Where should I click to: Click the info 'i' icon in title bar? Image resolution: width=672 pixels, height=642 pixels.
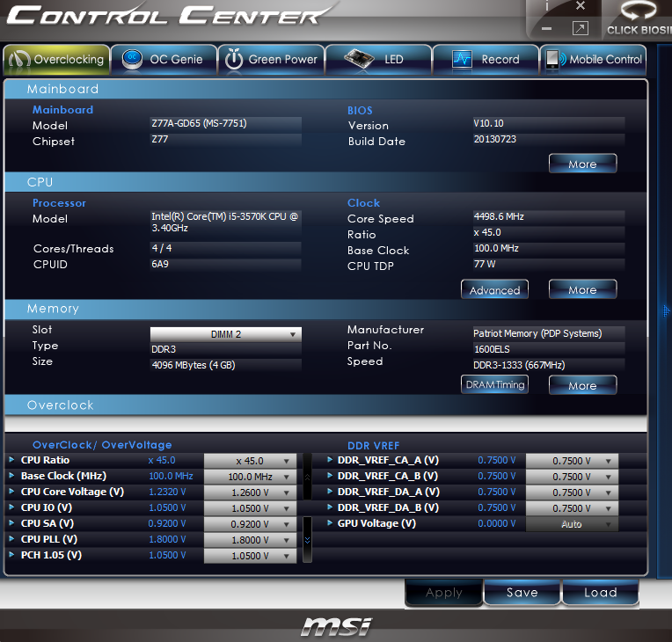point(547,6)
